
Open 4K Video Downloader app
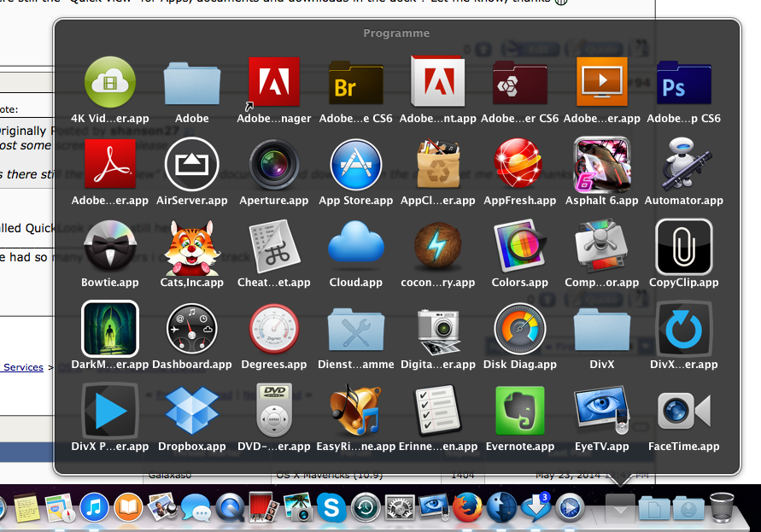tap(109, 82)
